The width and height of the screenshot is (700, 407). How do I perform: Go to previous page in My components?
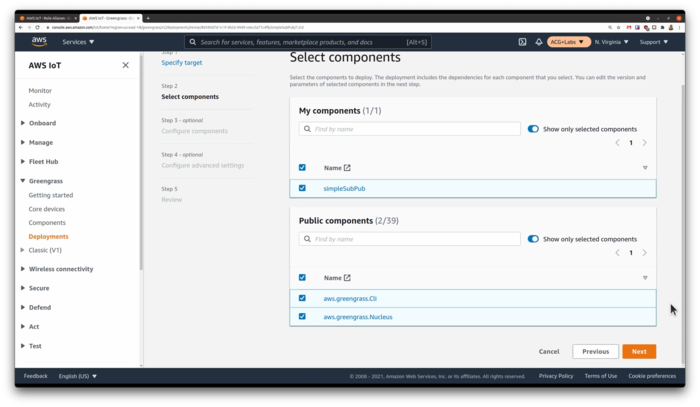pos(617,143)
